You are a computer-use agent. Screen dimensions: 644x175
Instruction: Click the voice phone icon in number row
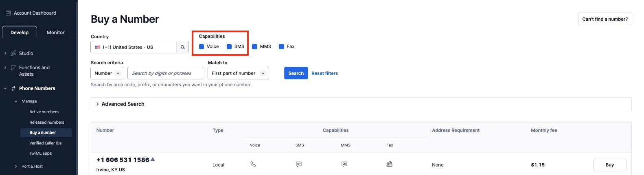point(253,164)
